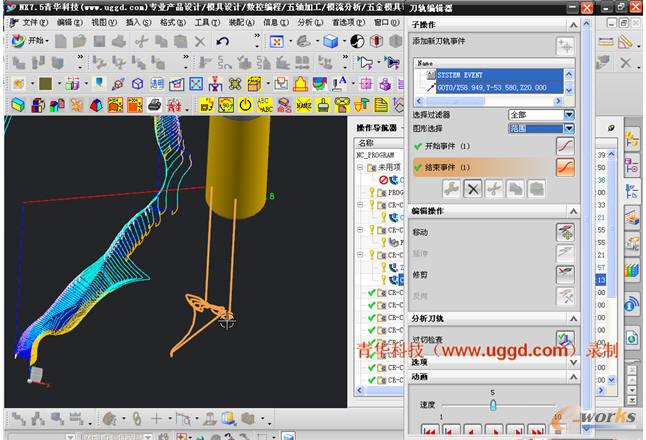Viewport: 646px width, 440px height.
Task: Select the GOTO event row in list
Action: (x=490, y=88)
